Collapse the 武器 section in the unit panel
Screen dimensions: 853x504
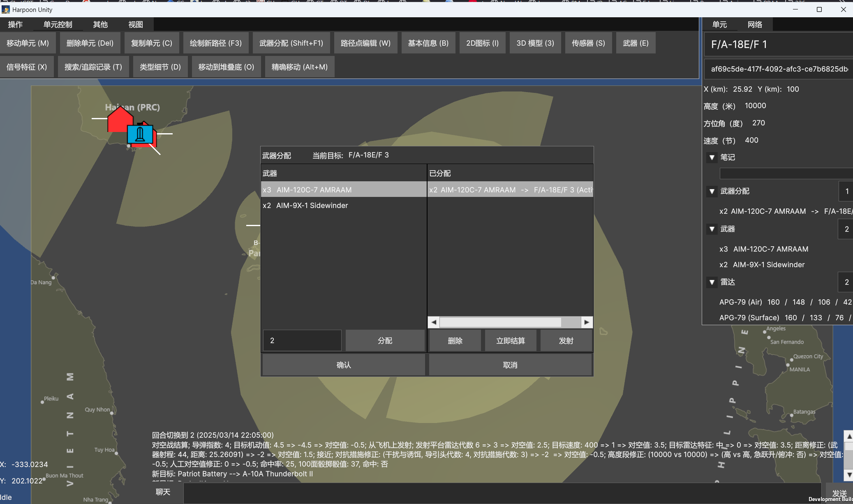point(712,229)
